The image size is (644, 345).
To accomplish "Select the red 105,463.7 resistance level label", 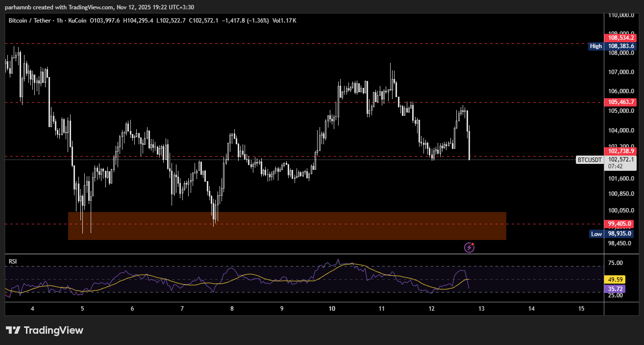I will (x=621, y=102).
